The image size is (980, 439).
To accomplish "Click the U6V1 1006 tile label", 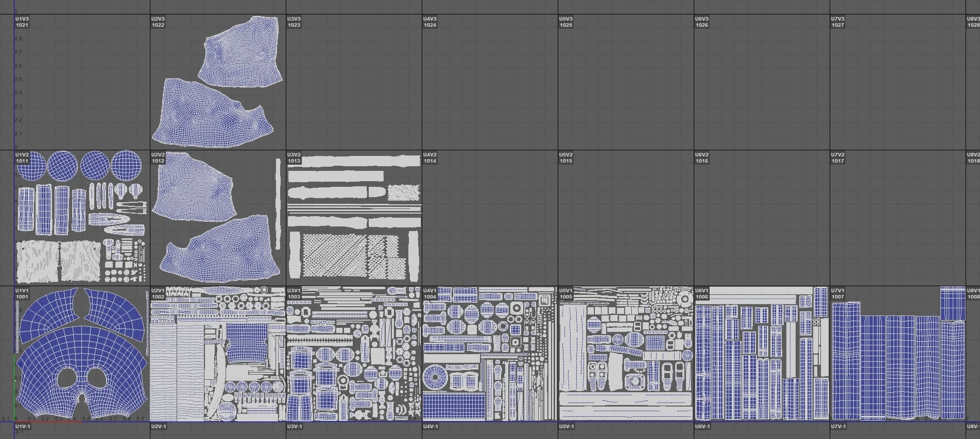I will click(702, 293).
